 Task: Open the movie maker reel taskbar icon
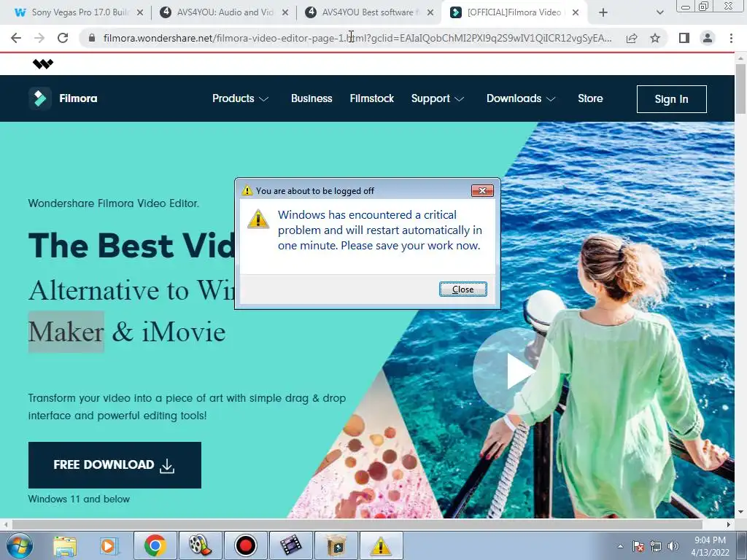tap(200, 545)
